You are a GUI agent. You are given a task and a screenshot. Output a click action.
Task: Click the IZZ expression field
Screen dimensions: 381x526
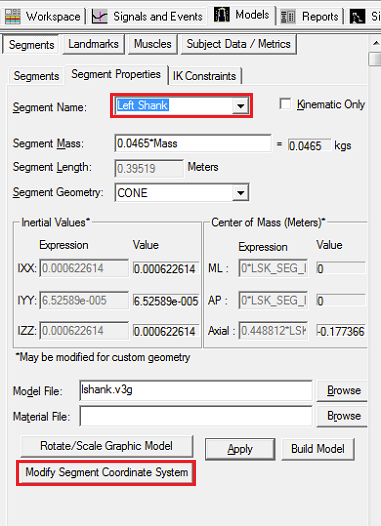(84, 331)
